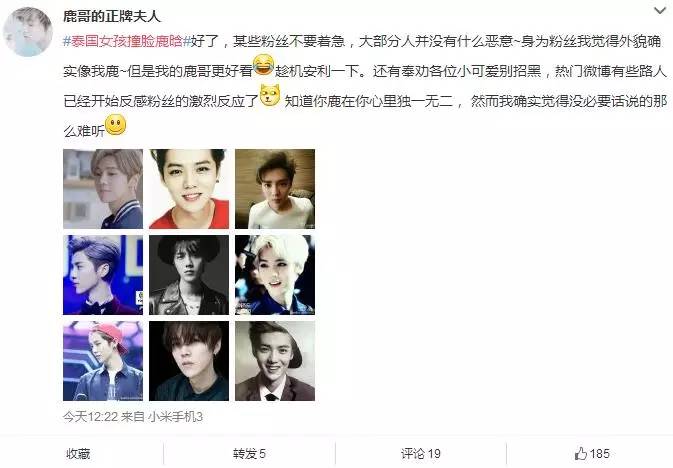Open thumbnail with red shirt photo
The width and height of the screenshot is (673, 468).
(189, 189)
